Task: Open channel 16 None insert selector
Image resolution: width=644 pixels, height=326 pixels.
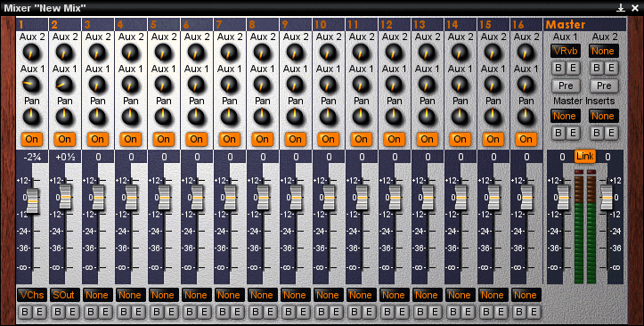Action: click(526, 295)
